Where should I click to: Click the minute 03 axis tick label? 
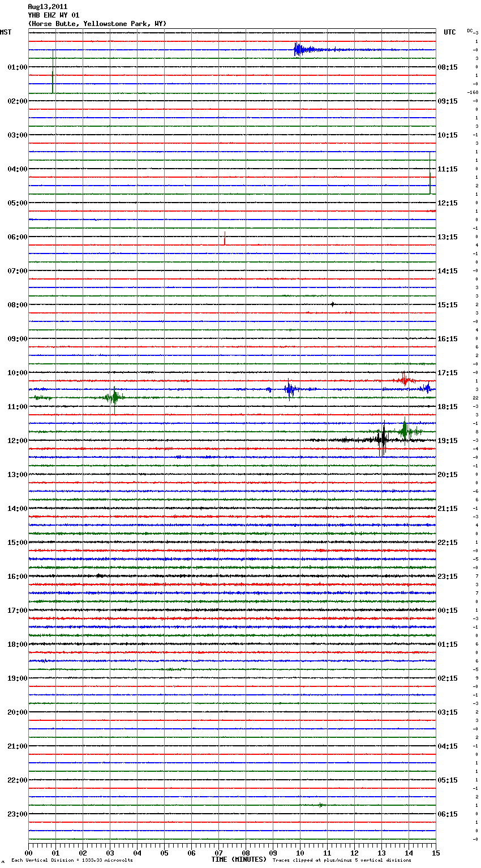pyautogui.click(x=110, y=853)
